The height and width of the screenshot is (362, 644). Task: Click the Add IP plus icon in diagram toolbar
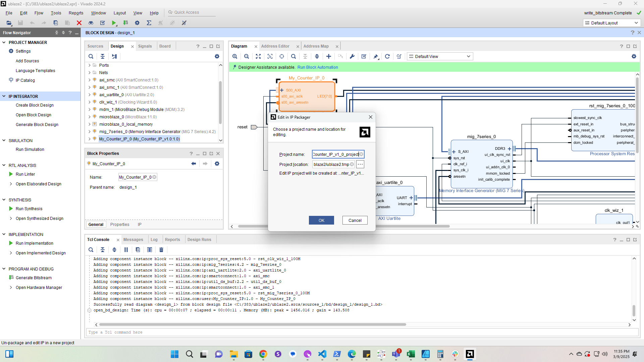point(329,56)
